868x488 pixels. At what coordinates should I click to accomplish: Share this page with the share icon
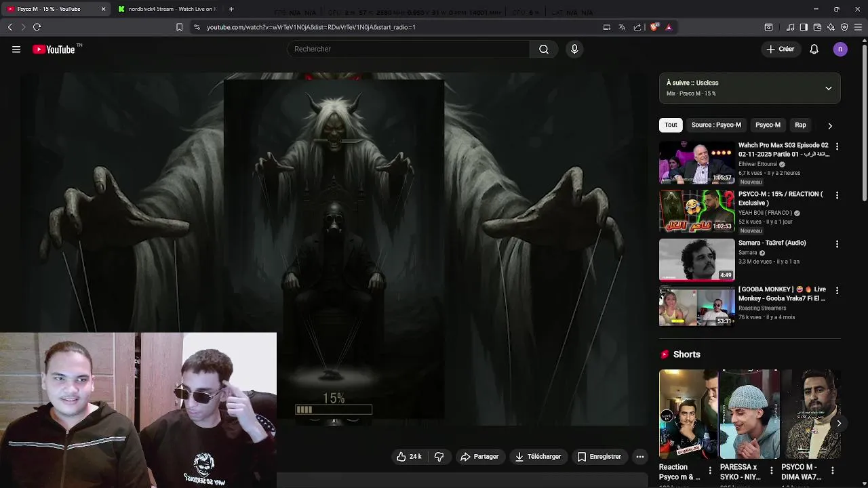coord(637,27)
